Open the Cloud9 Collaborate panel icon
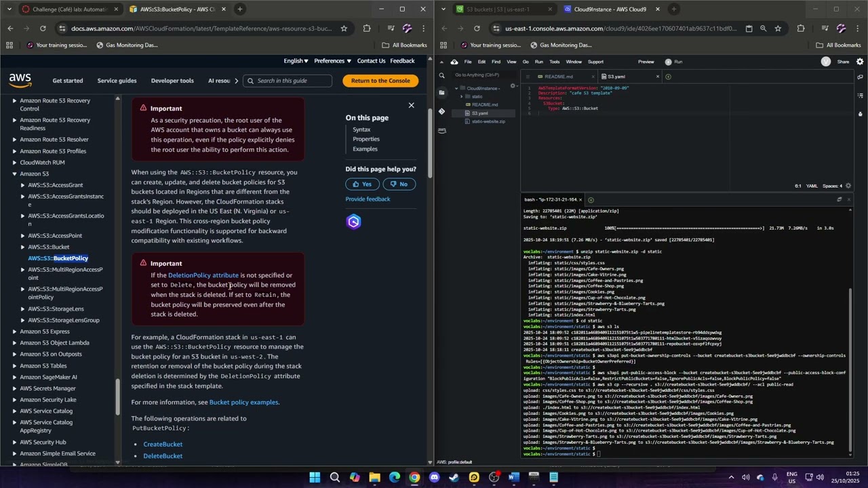The image size is (868, 488). point(860,75)
